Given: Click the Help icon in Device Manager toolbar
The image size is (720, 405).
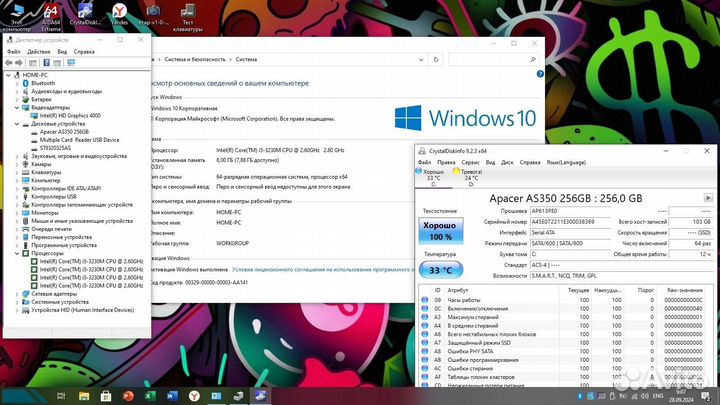Looking at the screenshot, I should [x=46, y=63].
